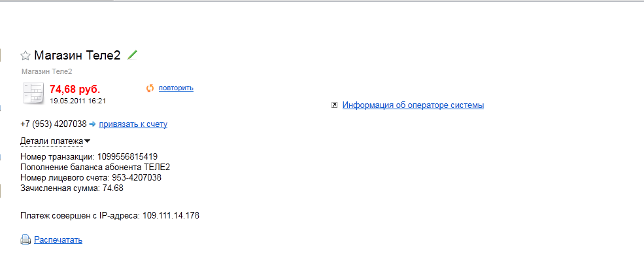Click the IP address 109.111.14.178
This screenshot has width=644, height=261.
[171, 215]
